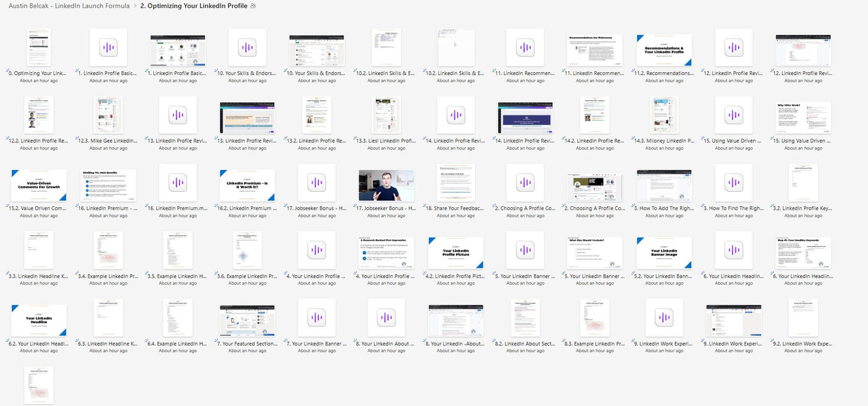Open 'Value-Driven Comments For Growth' slide thumbnail
The height and width of the screenshot is (406, 868).
pyautogui.click(x=38, y=185)
